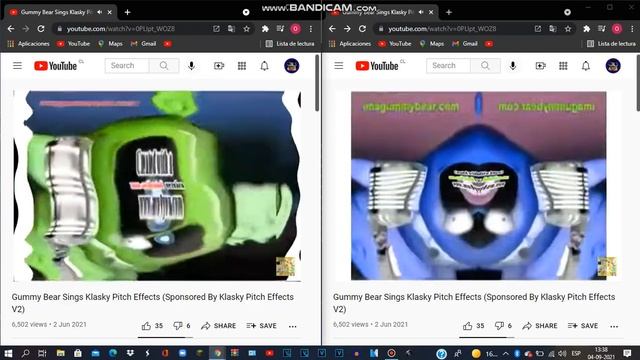
Task: Open Extensions puzzle icon in left browser
Action: click(x=265, y=29)
